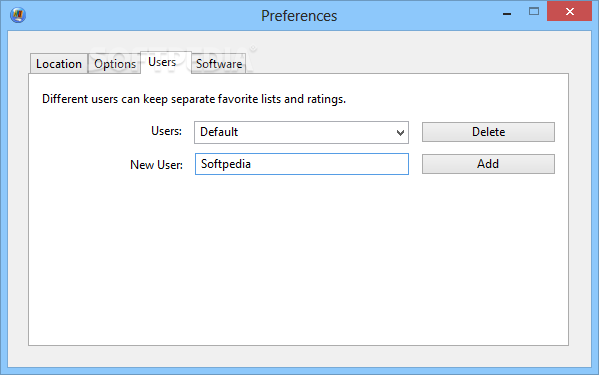Viewport: 599px width, 375px height.
Task: Close the Preferences window
Action: click(569, 11)
